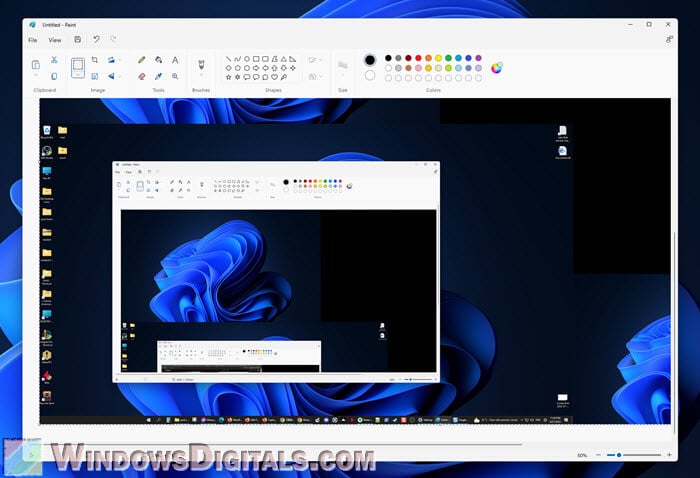The height and width of the screenshot is (478, 700).
Task: Select the Right triangle shape
Action: pos(292,58)
